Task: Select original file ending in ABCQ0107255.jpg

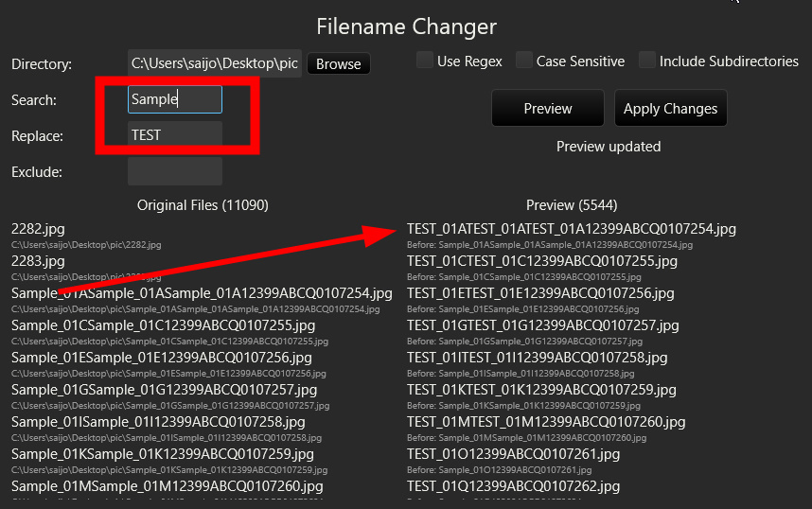Action: [163, 325]
